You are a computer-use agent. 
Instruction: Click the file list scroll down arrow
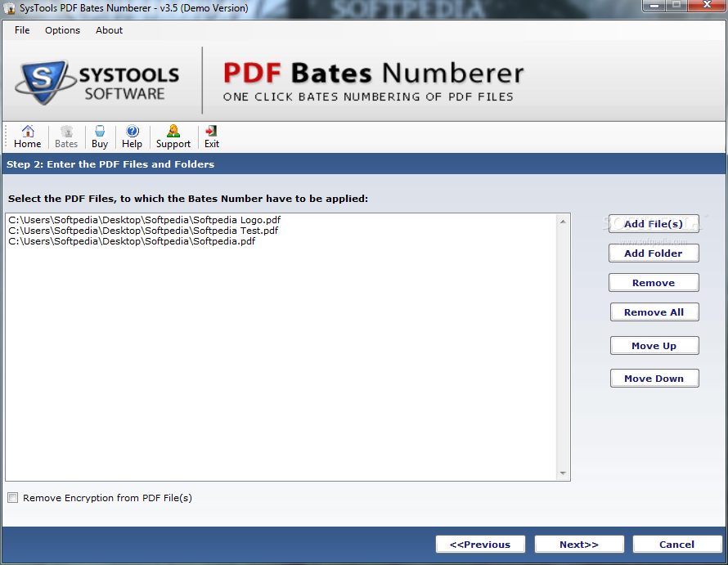(563, 473)
